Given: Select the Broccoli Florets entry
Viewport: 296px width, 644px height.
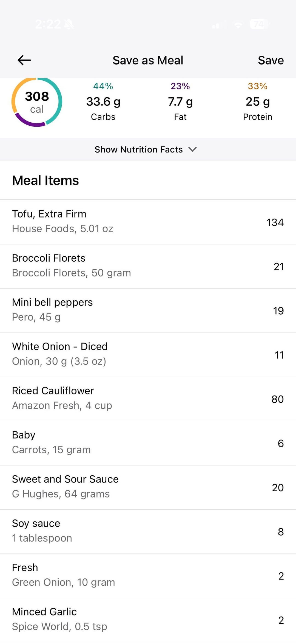Looking at the screenshot, I should coord(148,266).
